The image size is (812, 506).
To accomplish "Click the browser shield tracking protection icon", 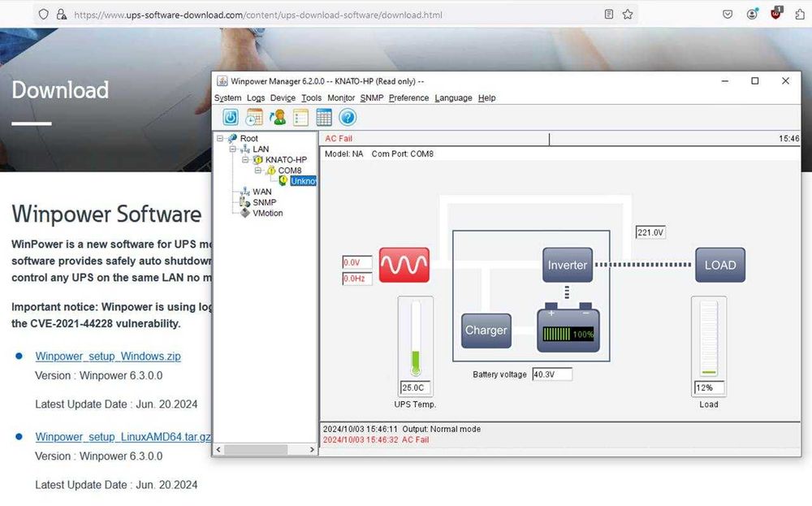I will 44,15.
